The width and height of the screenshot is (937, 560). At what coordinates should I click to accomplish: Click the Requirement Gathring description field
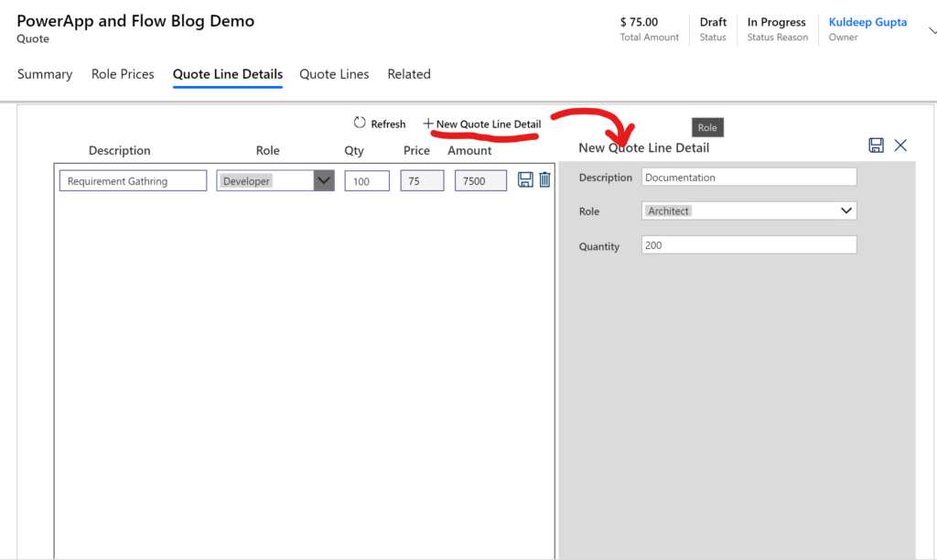(x=133, y=181)
